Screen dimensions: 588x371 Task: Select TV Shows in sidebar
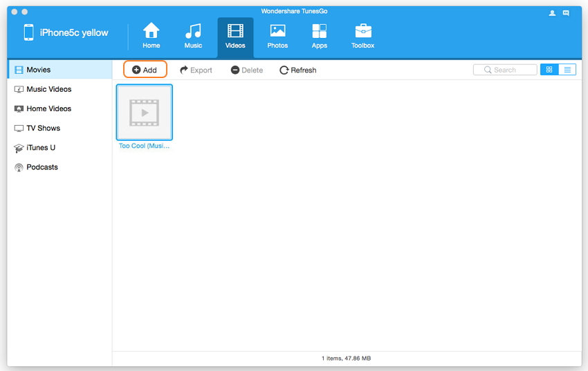43,128
